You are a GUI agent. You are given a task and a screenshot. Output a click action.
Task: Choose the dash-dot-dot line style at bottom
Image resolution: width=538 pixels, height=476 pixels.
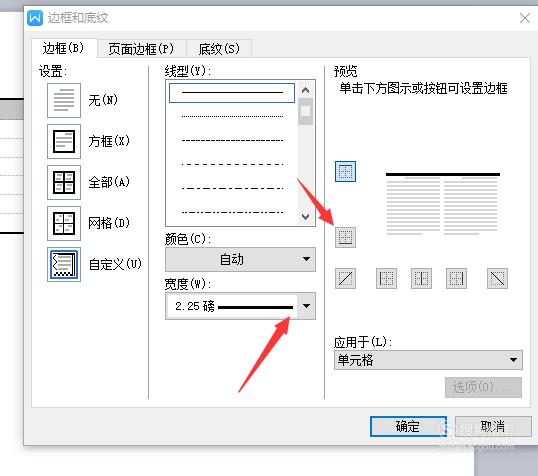[232, 212]
